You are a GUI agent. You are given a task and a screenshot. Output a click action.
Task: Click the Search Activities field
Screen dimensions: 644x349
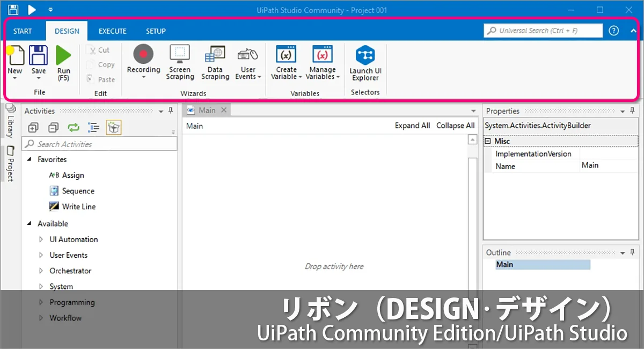pos(99,144)
